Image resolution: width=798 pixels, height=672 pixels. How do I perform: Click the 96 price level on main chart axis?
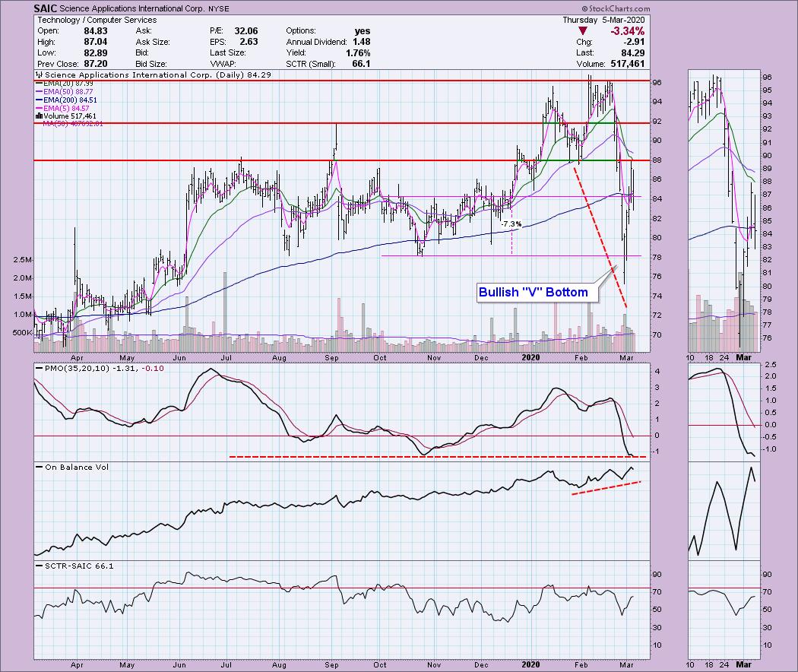657,82
